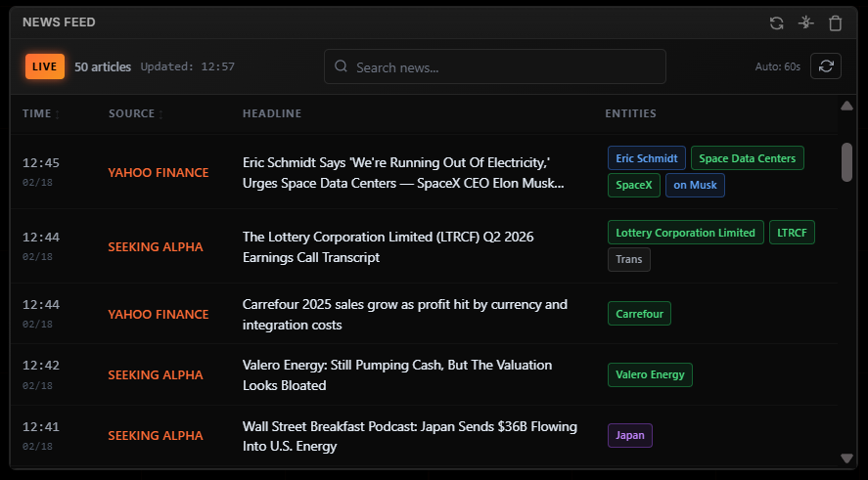The height and width of the screenshot is (480, 868).
Task: Click SEEKING ALPHA source in Wall Street Breakfast row
Action: [156, 436]
